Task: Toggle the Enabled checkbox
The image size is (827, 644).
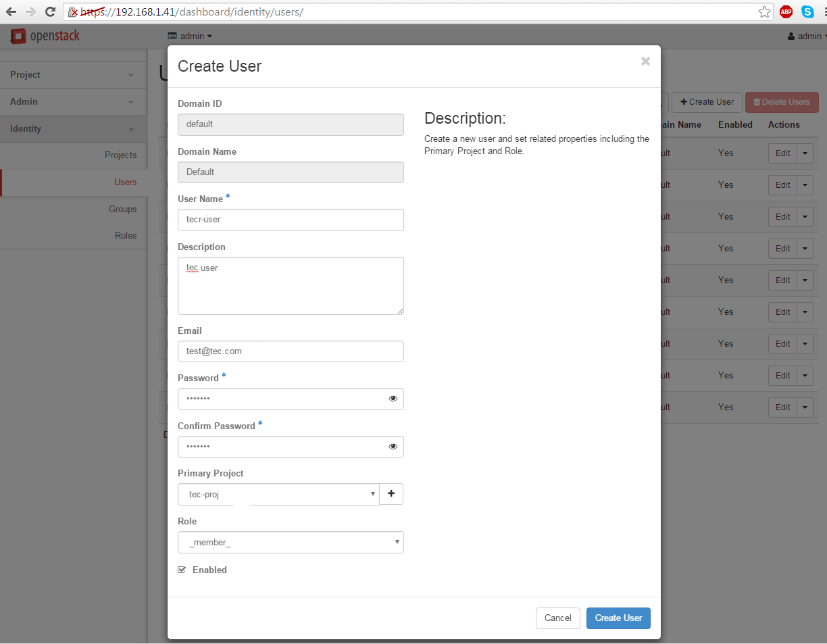Action: tap(182, 570)
